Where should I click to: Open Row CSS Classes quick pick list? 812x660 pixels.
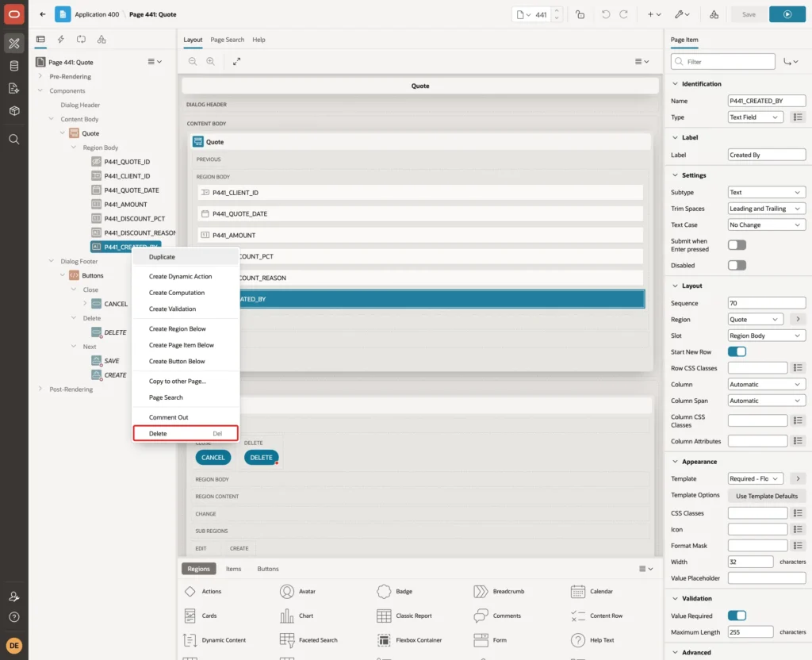[798, 368]
